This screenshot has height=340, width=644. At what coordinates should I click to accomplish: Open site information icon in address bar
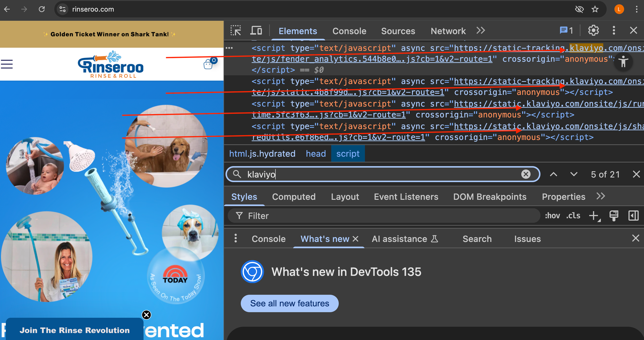click(63, 9)
